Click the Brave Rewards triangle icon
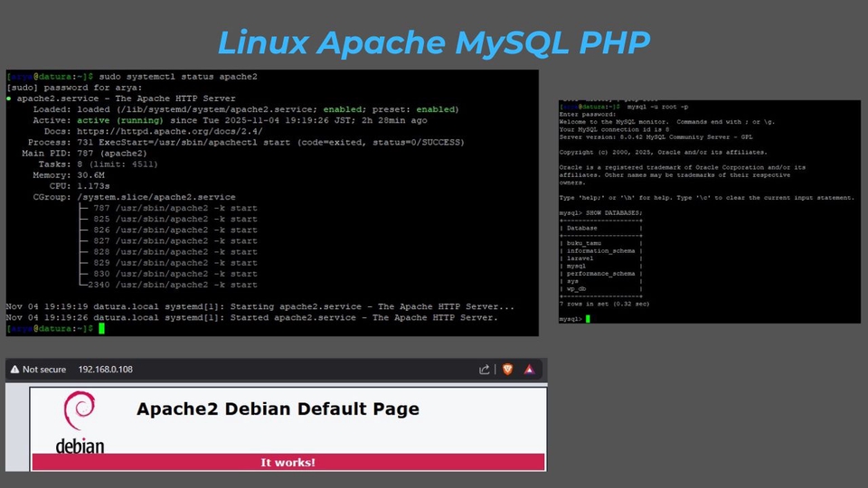This screenshot has height=488, width=868. (530, 370)
